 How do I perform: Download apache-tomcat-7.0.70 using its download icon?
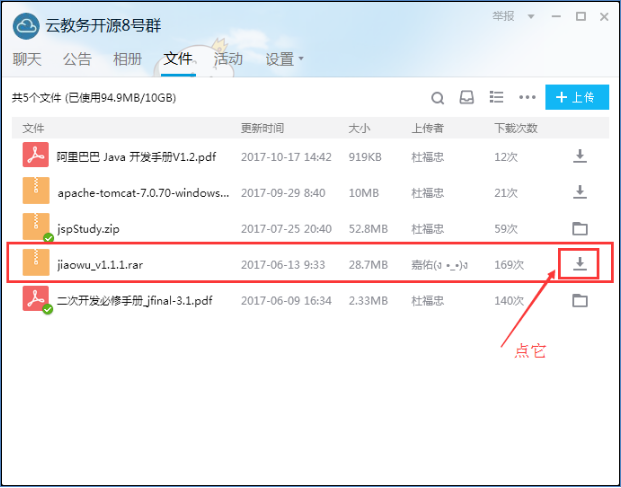[579, 192]
